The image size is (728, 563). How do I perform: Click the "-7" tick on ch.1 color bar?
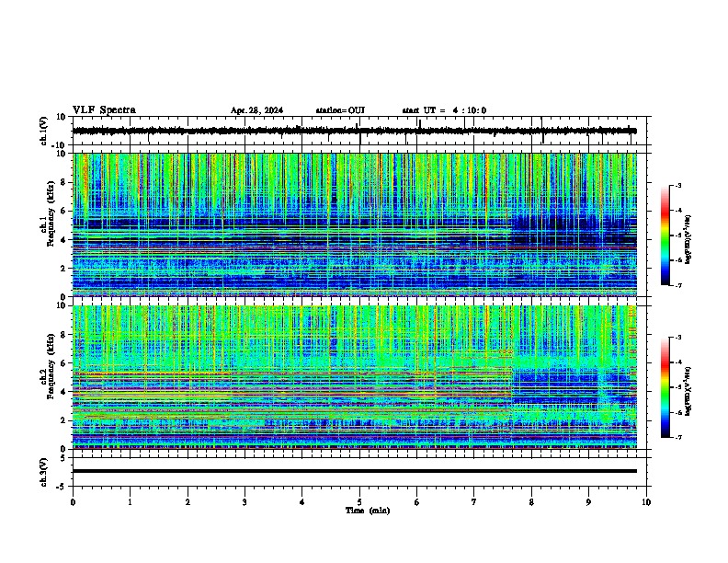click(x=678, y=285)
